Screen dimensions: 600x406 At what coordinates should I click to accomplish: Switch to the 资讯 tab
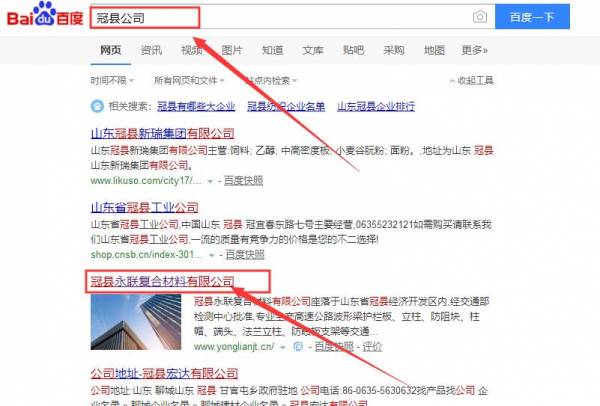[151, 50]
